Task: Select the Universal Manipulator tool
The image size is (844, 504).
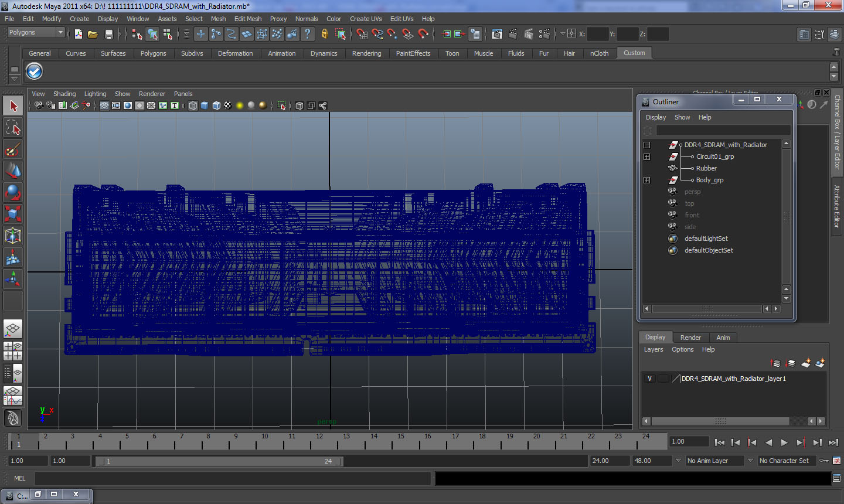Action: (x=13, y=236)
